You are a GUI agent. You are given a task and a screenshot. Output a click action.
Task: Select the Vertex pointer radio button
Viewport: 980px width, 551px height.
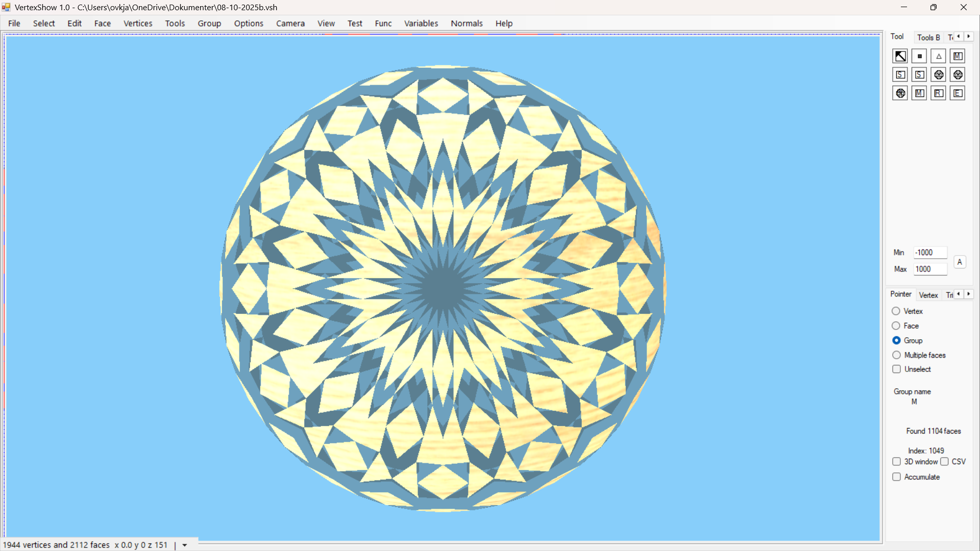pyautogui.click(x=896, y=311)
